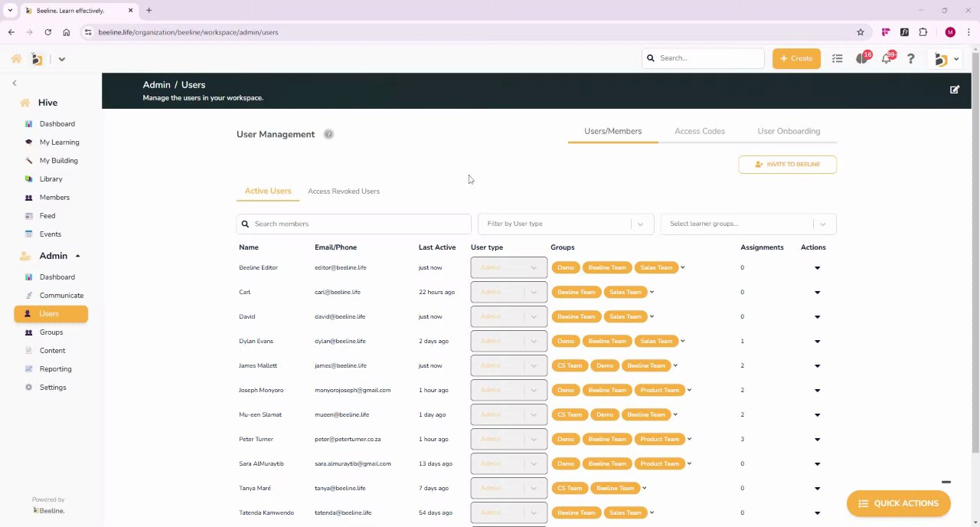Click the edit pencil icon in header
The height and width of the screenshot is (527, 980).
tap(954, 90)
